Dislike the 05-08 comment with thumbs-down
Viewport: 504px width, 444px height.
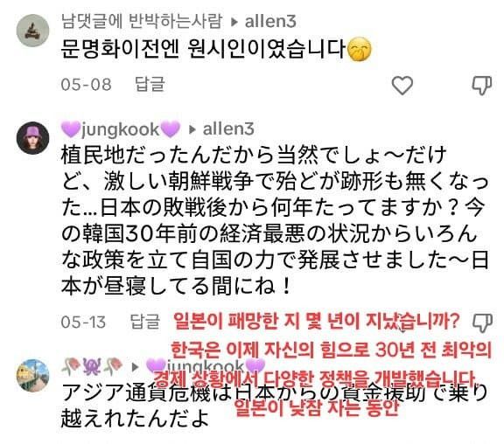482,86
